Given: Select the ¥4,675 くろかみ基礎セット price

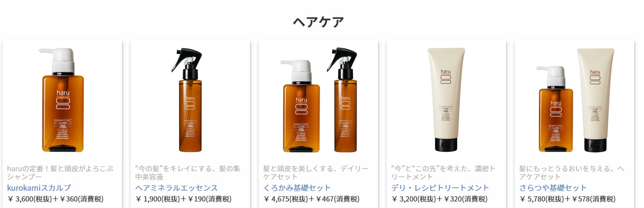Looking at the screenshot, I should (311, 199).
